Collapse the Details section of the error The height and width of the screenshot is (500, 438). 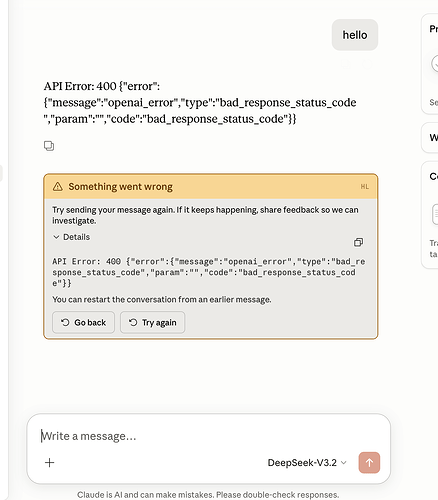click(71, 237)
